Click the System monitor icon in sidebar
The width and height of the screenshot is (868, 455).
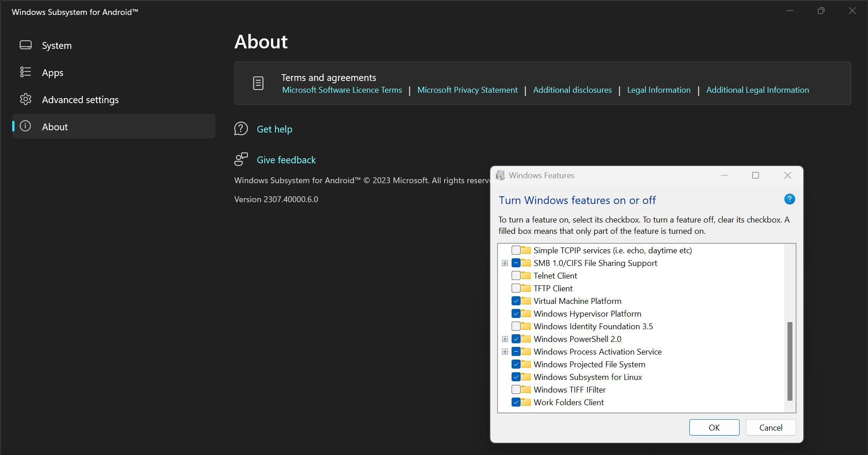[x=26, y=45]
